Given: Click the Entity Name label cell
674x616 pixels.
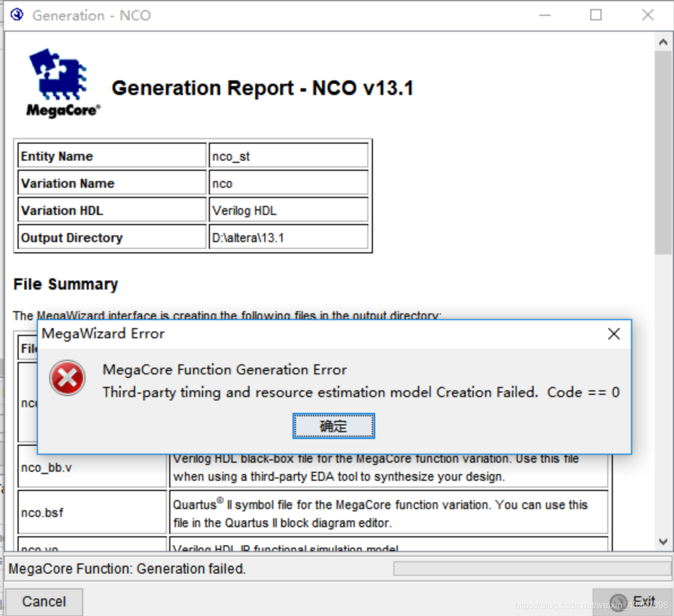Looking at the screenshot, I should point(111,156).
